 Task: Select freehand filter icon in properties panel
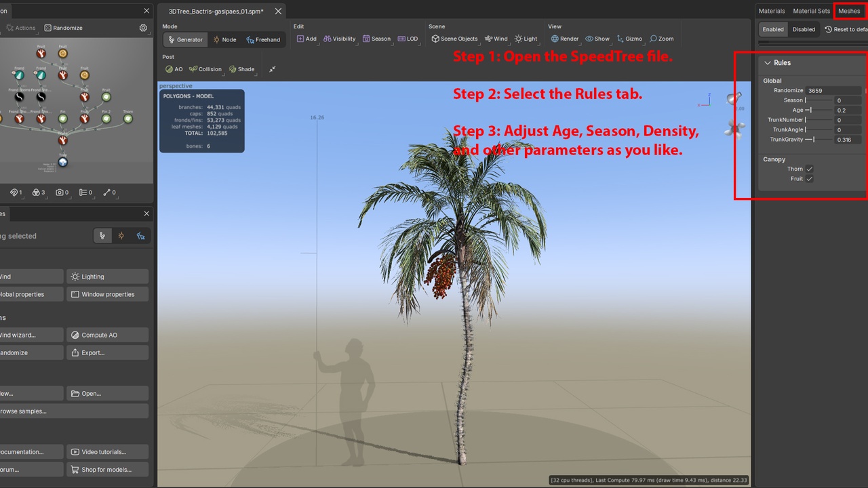(140, 236)
